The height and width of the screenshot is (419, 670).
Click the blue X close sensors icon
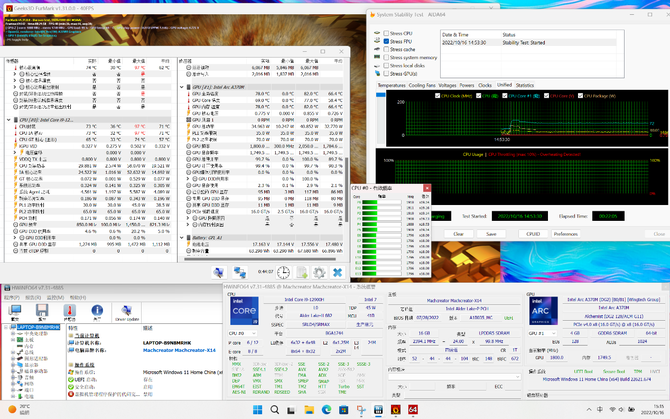(x=338, y=272)
